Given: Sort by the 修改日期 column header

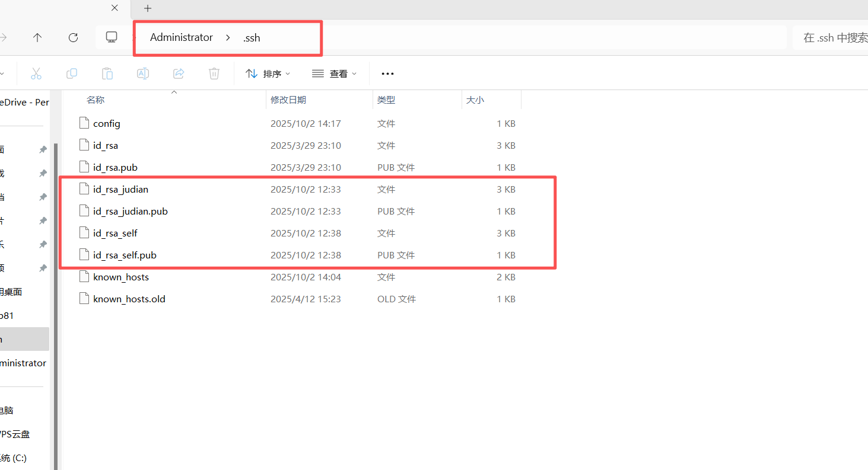Looking at the screenshot, I should (x=288, y=100).
